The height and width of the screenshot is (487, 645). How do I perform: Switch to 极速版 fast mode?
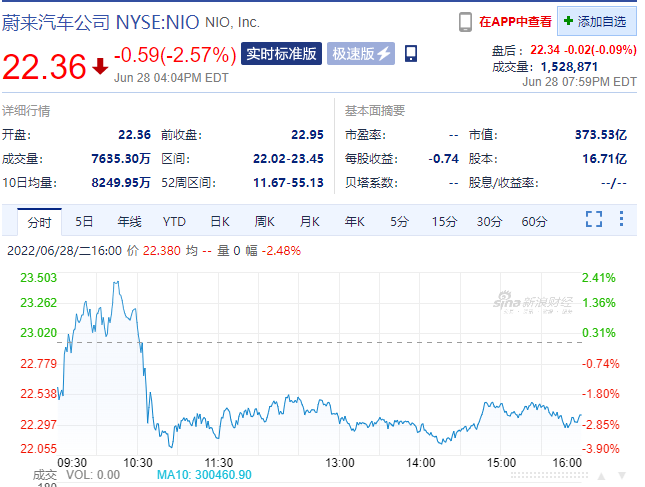click(361, 53)
